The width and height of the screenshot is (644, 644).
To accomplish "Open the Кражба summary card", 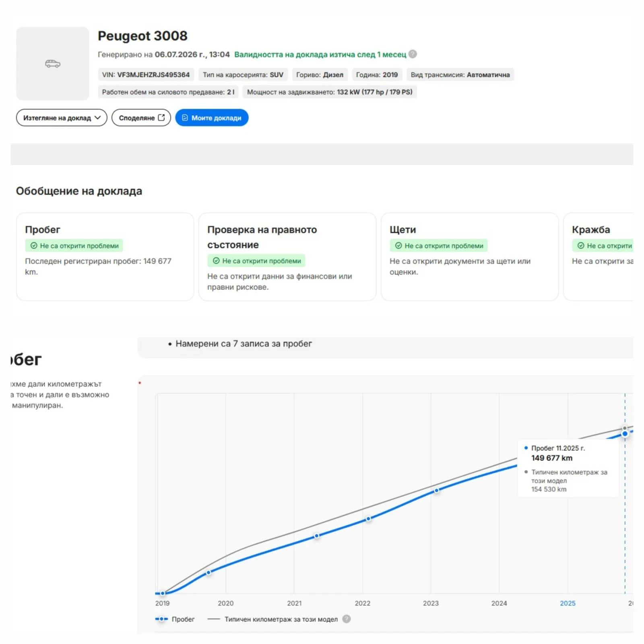I will [x=599, y=257].
